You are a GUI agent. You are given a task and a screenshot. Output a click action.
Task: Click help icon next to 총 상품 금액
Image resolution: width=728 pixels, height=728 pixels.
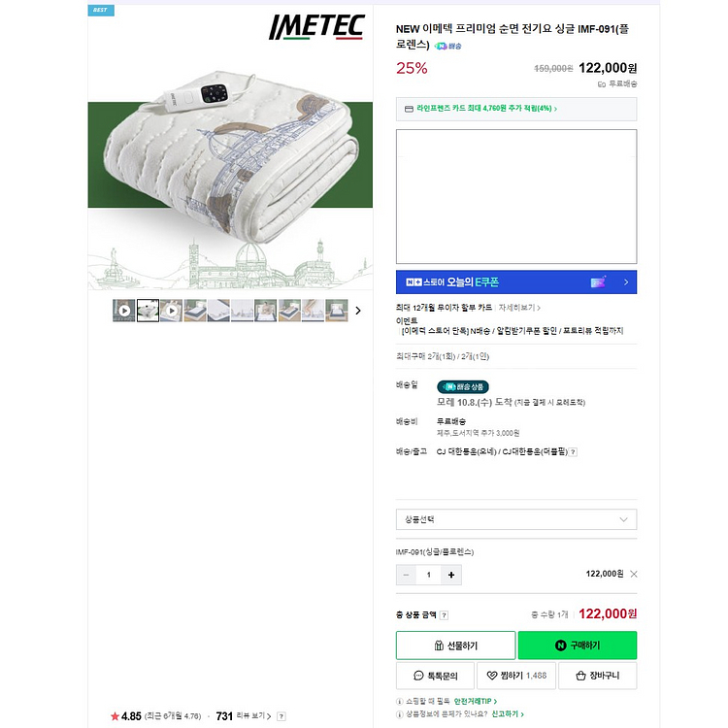(x=444, y=615)
